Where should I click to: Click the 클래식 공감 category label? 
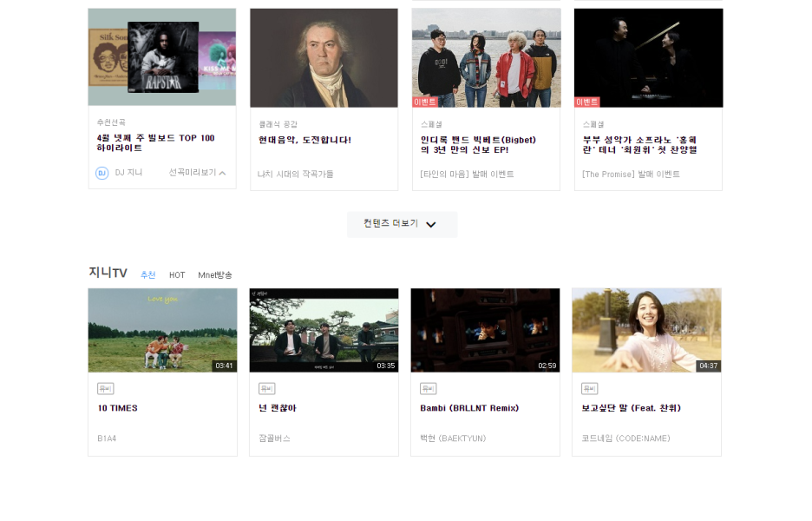(278, 124)
